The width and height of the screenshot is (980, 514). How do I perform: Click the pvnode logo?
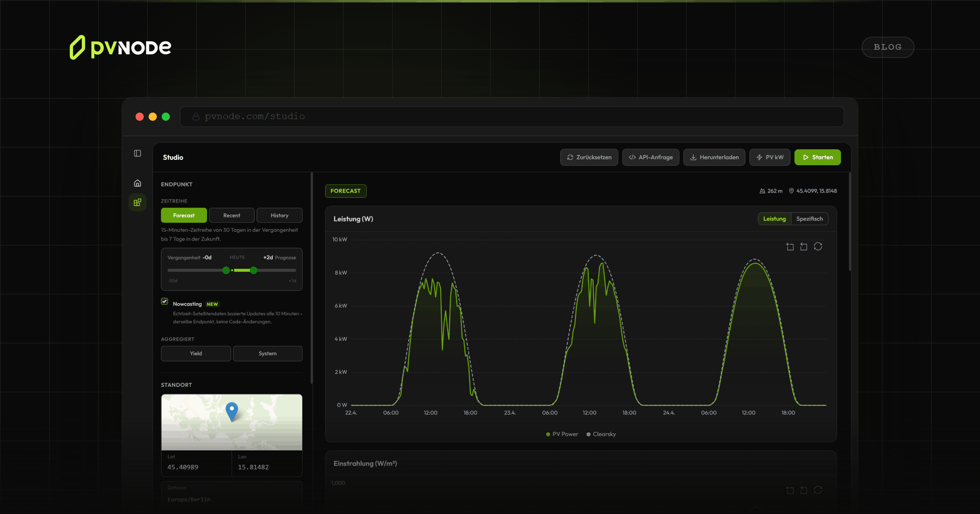pyautogui.click(x=120, y=47)
